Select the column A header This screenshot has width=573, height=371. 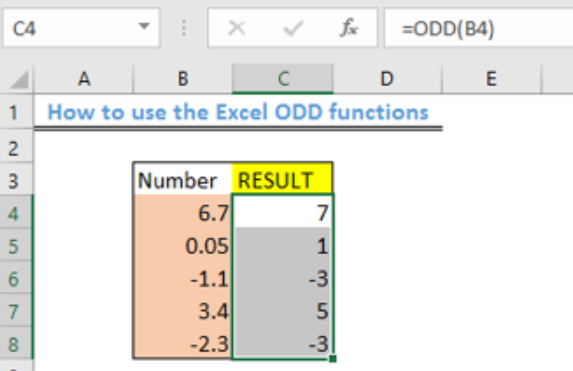pyautogui.click(x=84, y=79)
